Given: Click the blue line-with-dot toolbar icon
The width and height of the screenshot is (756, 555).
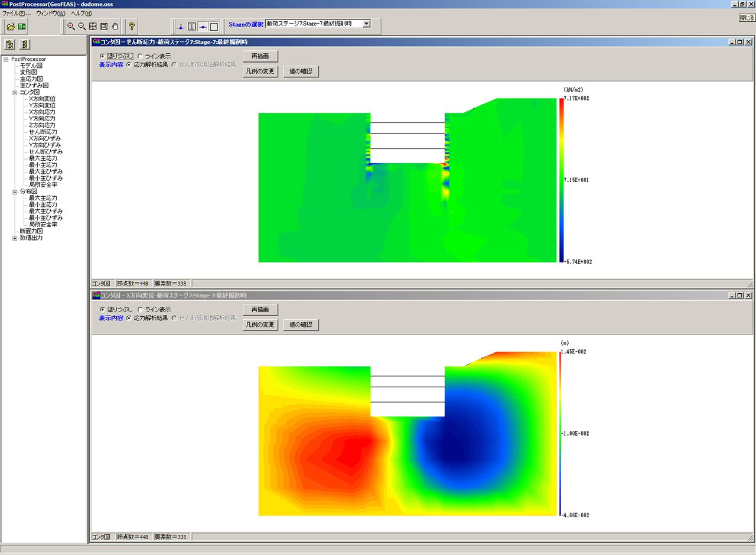Looking at the screenshot, I should click(x=203, y=27).
